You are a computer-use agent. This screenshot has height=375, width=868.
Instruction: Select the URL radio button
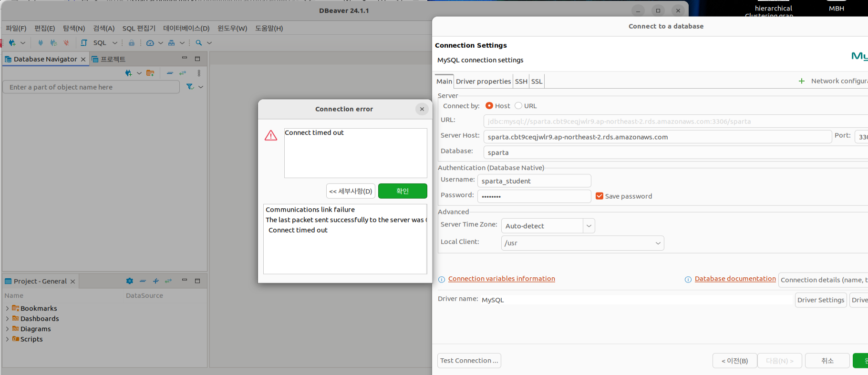click(x=518, y=106)
